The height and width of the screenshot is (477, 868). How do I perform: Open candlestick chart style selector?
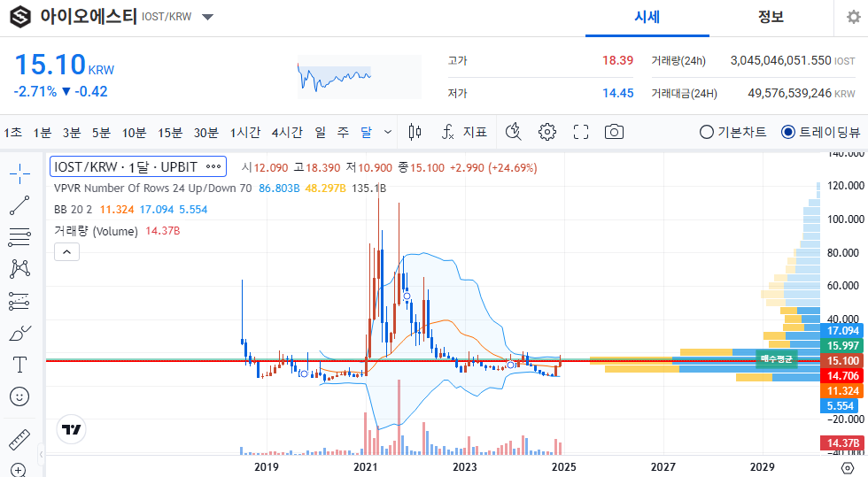pos(415,132)
